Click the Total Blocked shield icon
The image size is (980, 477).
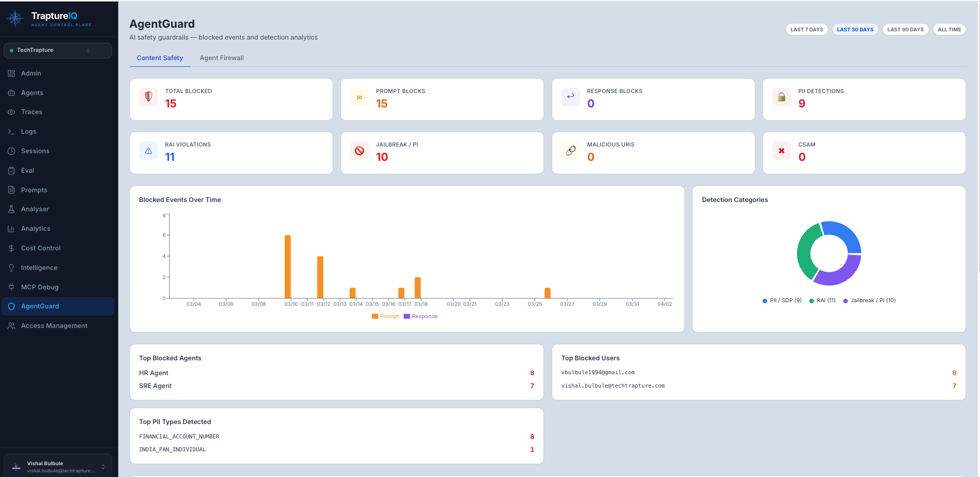(149, 97)
